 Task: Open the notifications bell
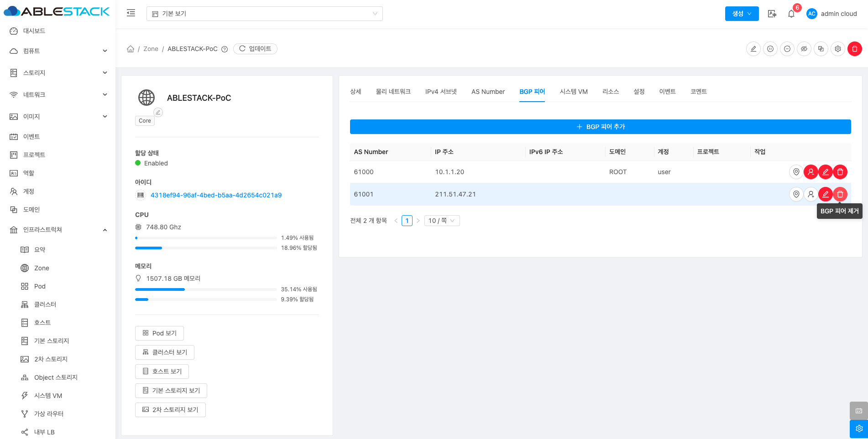pos(791,14)
